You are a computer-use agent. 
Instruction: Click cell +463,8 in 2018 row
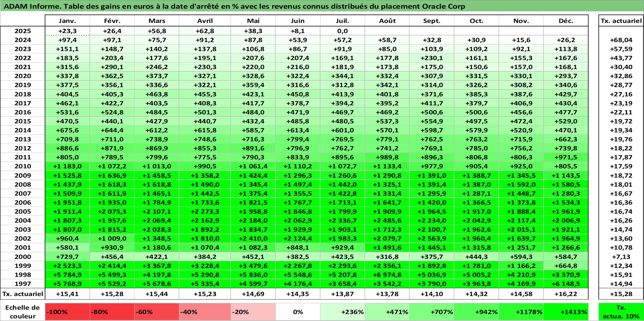tap(157, 94)
